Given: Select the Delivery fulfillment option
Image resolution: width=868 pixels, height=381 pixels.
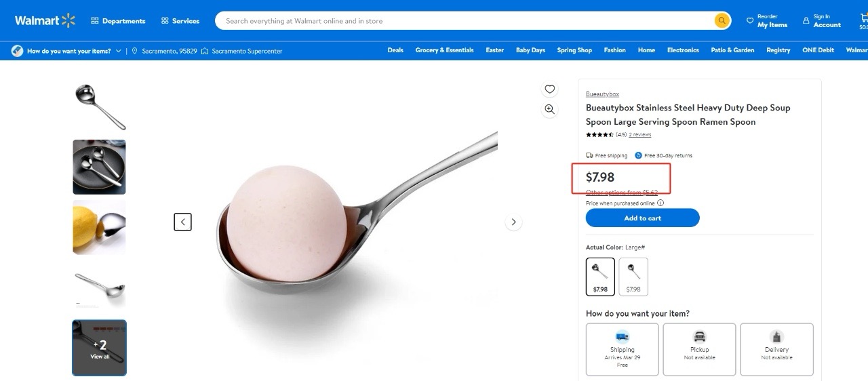Looking at the screenshot, I should pyautogui.click(x=776, y=349).
